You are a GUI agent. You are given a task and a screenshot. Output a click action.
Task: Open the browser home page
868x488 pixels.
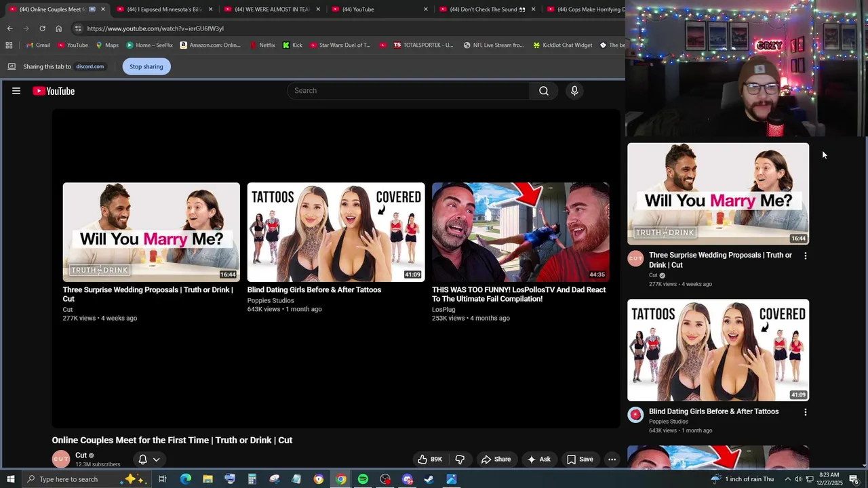pyautogui.click(x=58, y=28)
